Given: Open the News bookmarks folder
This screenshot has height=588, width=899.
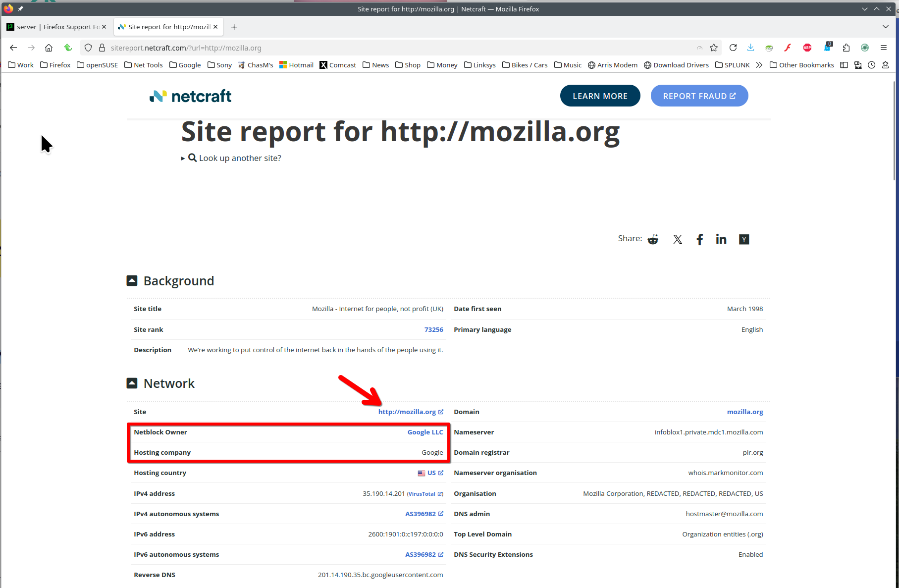Looking at the screenshot, I should 375,65.
